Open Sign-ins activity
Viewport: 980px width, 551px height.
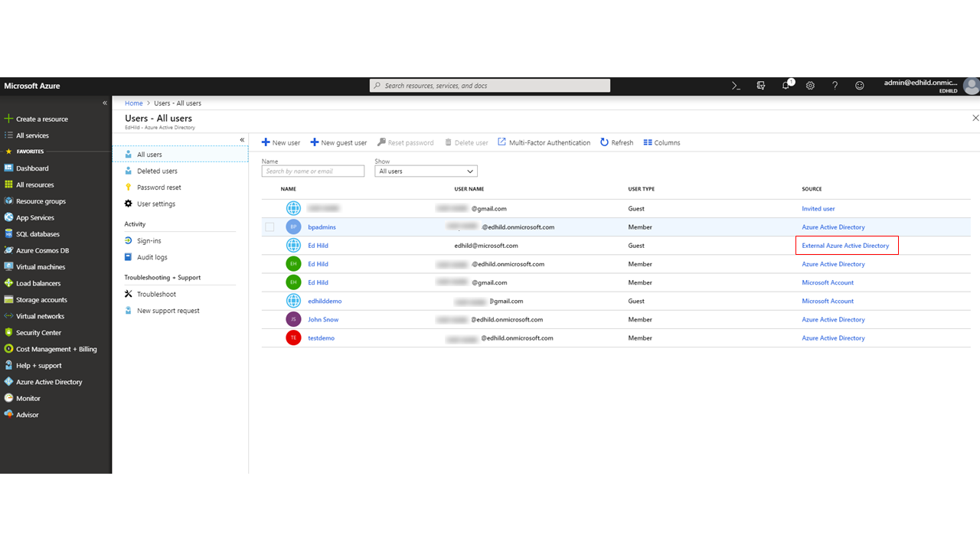coord(149,240)
